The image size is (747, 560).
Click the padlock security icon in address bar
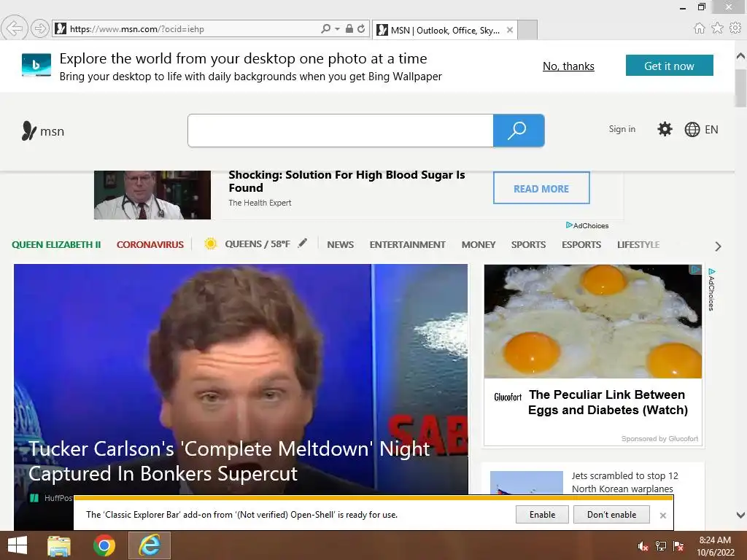coord(349,28)
